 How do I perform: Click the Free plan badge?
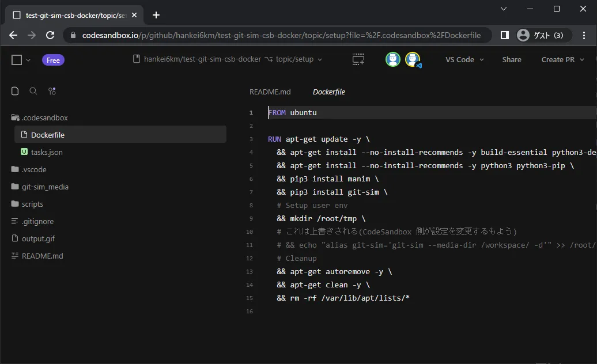click(53, 59)
